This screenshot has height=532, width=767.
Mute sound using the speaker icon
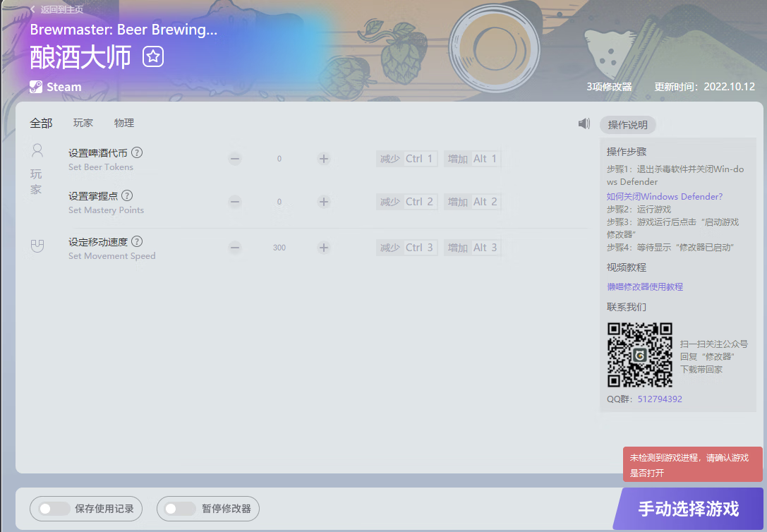pos(584,123)
